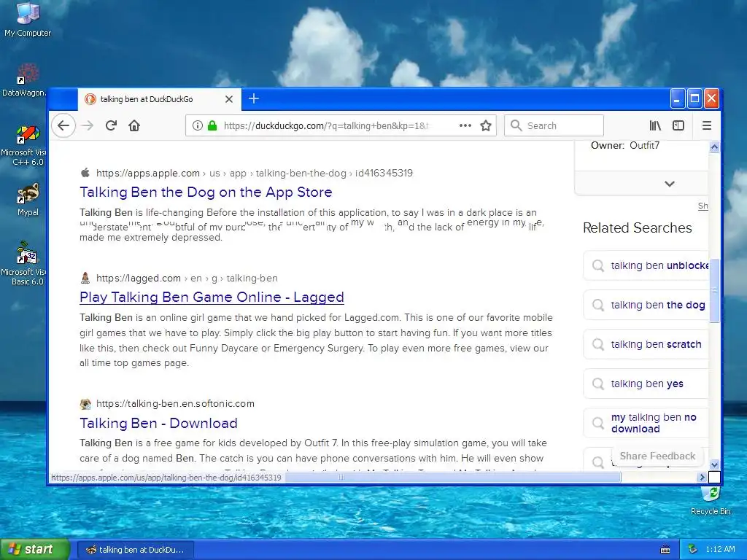Click the horizontal scrollbar right arrow
Viewport: 747px width, 560px height.
702,477
